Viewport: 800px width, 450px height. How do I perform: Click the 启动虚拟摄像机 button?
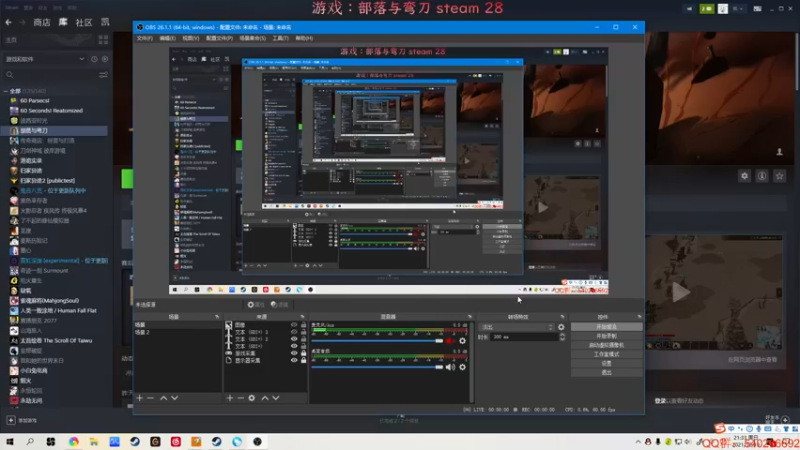click(606, 345)
